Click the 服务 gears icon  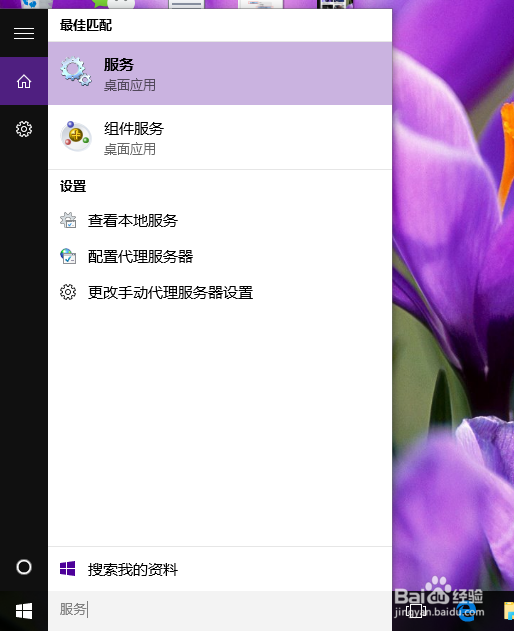tap(76, 72)
